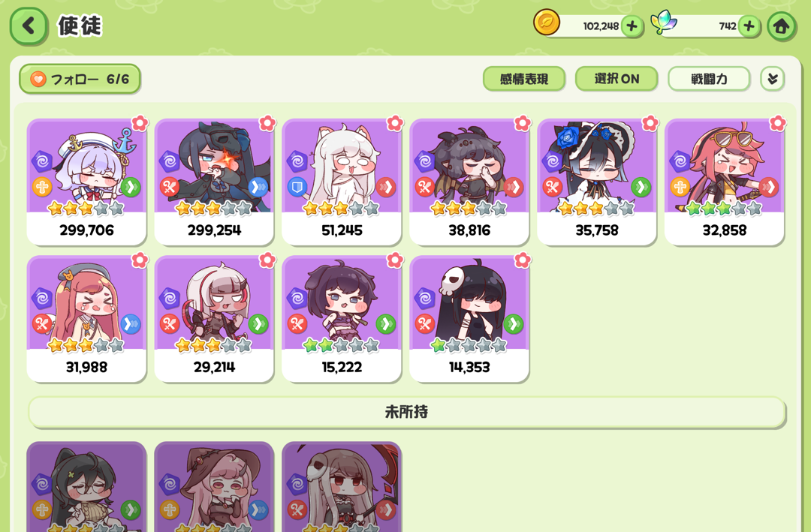Click the gold coin currency icon

547,23
